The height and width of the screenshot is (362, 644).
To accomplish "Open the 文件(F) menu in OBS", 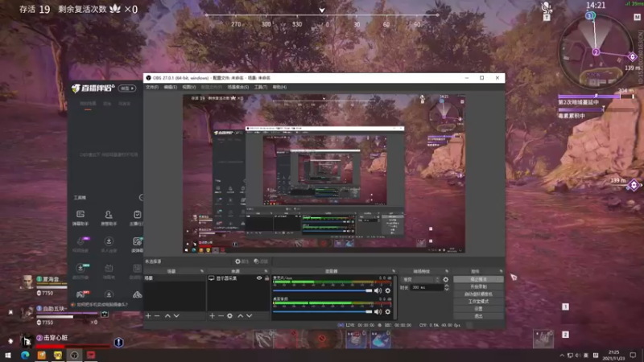I will point(152,87).
